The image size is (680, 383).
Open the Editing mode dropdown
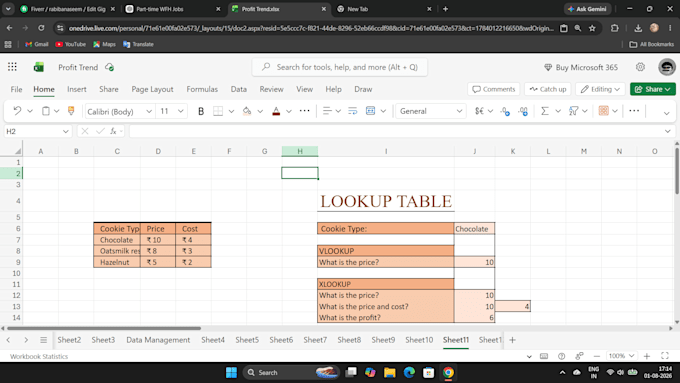tap(600, 89)
